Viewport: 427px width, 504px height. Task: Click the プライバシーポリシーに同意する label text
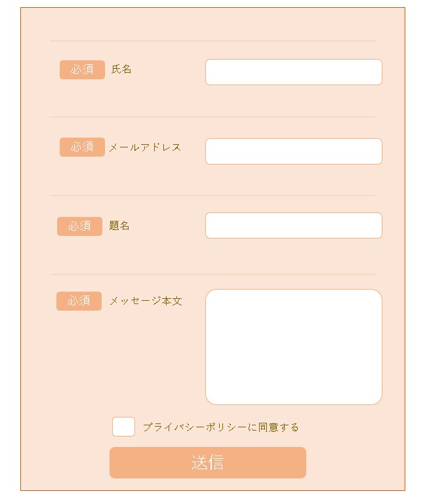click(220, 427)
